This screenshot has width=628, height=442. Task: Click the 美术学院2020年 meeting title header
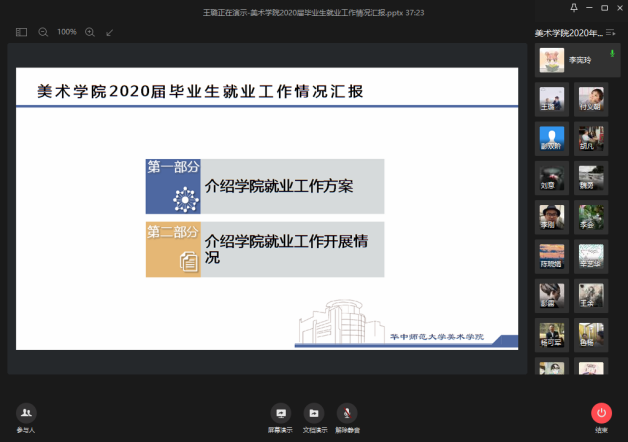point(568,33)
